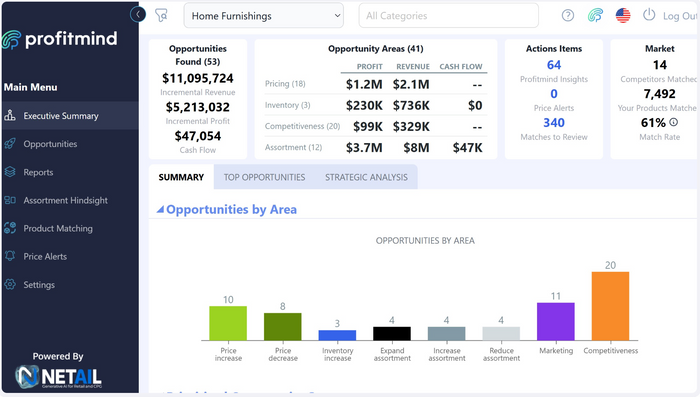Click the black Expand assortment bar

click(x=392, y=334)
